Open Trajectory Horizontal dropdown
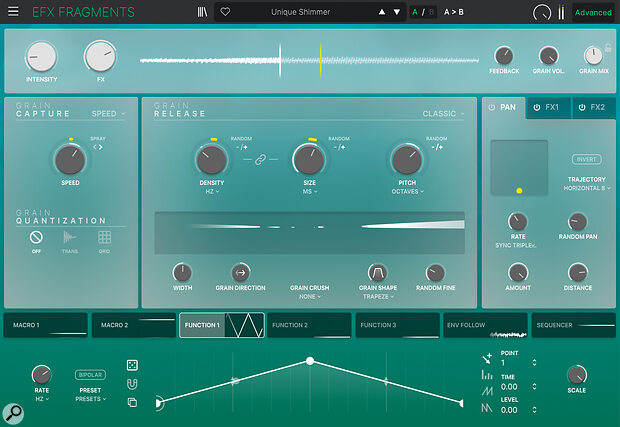 pyautogui.click(x=587, y=188)
